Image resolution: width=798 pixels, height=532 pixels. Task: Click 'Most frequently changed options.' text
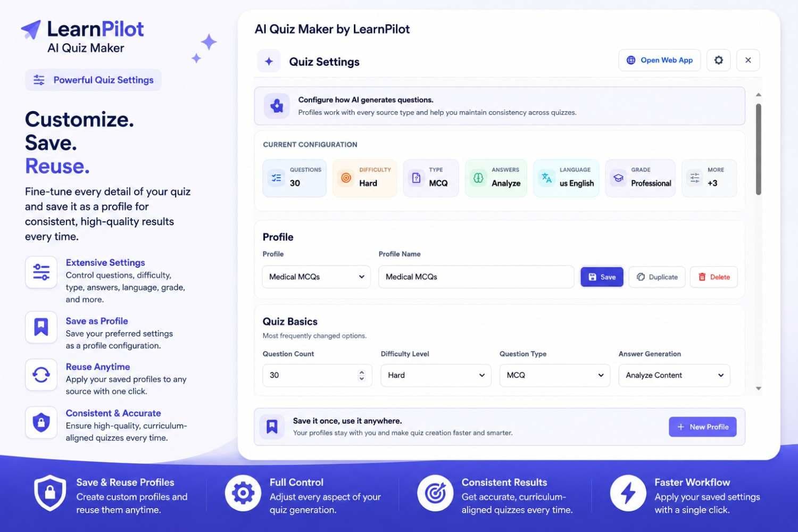click(x=314, y=336)
